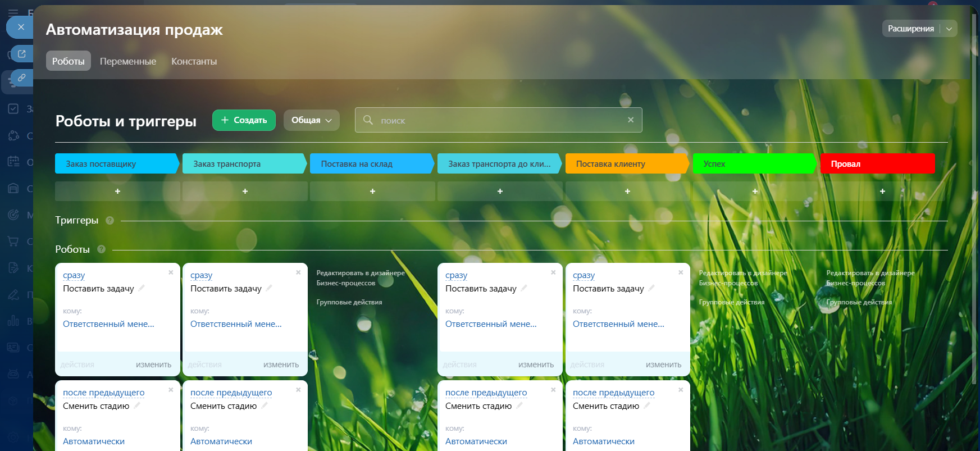Change сразу delay in Поставка клиенту robot

(x=584, y=275)
